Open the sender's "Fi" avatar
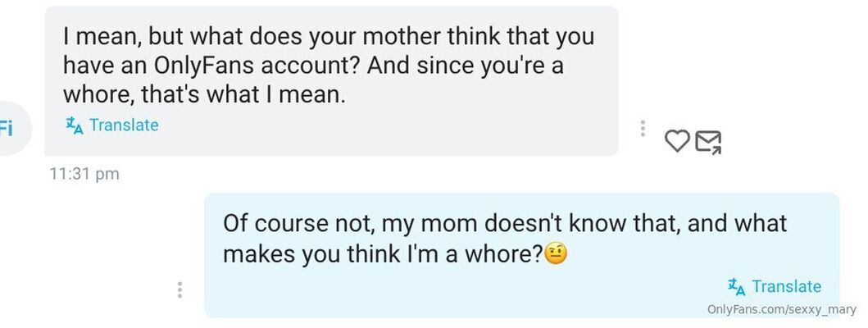The width and height of the screenshot is (868, 328). pos(10,127)
